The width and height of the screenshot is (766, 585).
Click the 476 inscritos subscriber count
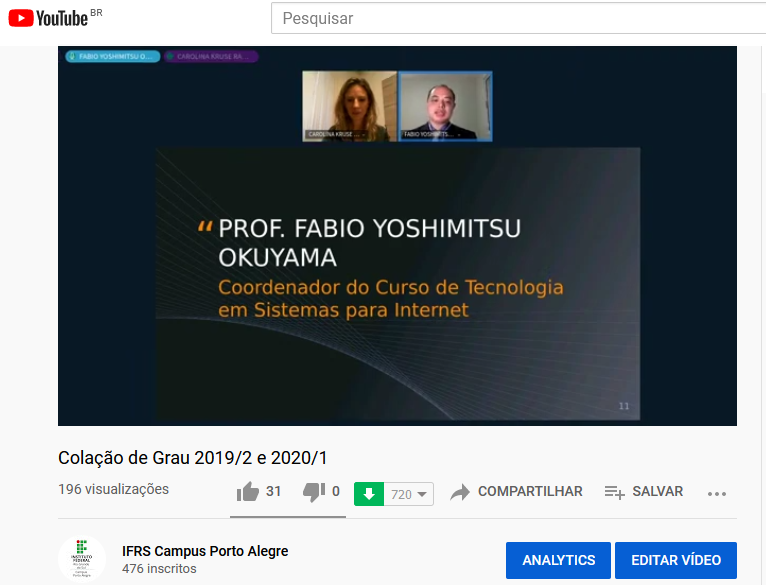coord(159,569)
